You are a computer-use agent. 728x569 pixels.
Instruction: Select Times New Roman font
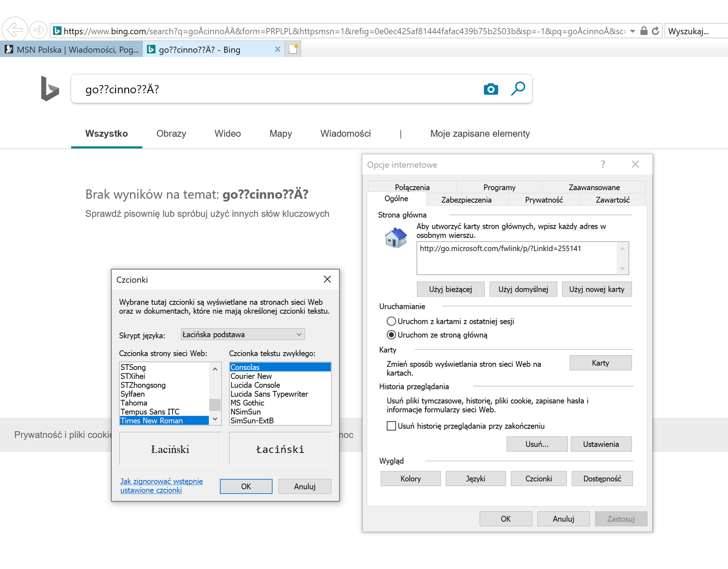click(x=164, y=421)
